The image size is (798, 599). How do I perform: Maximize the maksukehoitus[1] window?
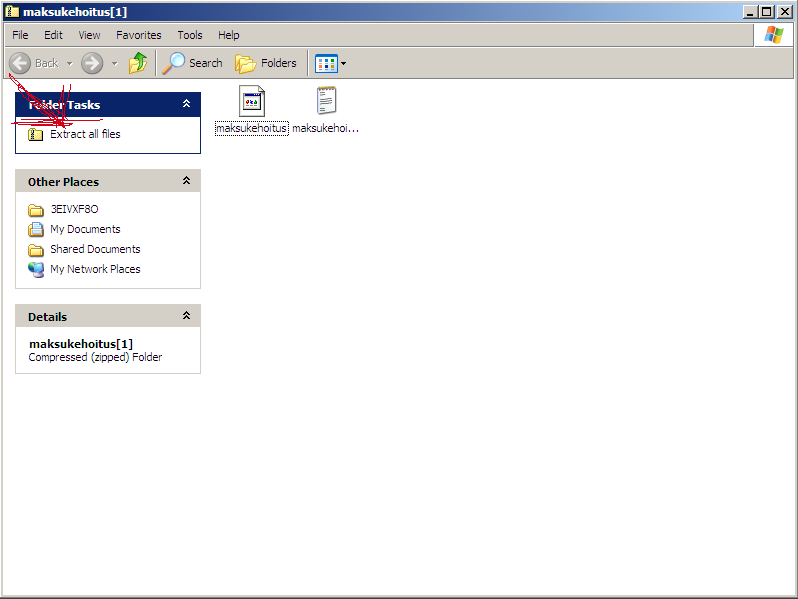766,12
